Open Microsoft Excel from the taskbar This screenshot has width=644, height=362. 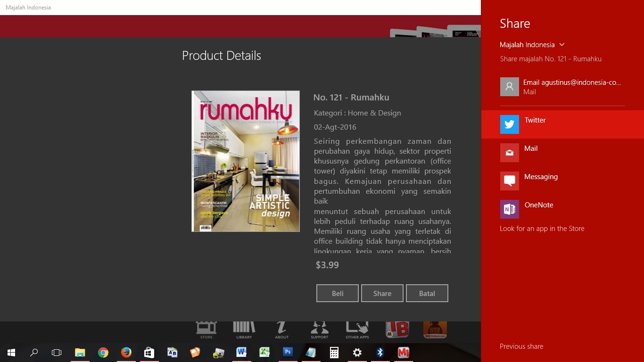(264, 353)
